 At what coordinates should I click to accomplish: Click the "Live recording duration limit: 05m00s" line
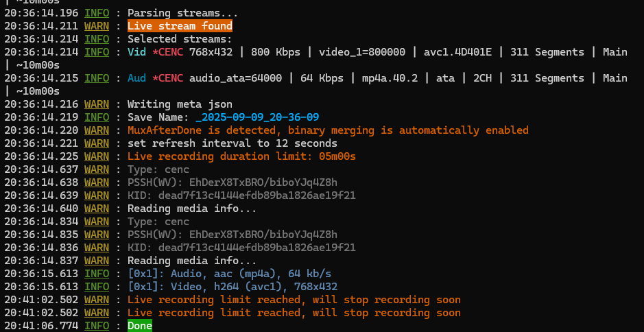241,156
